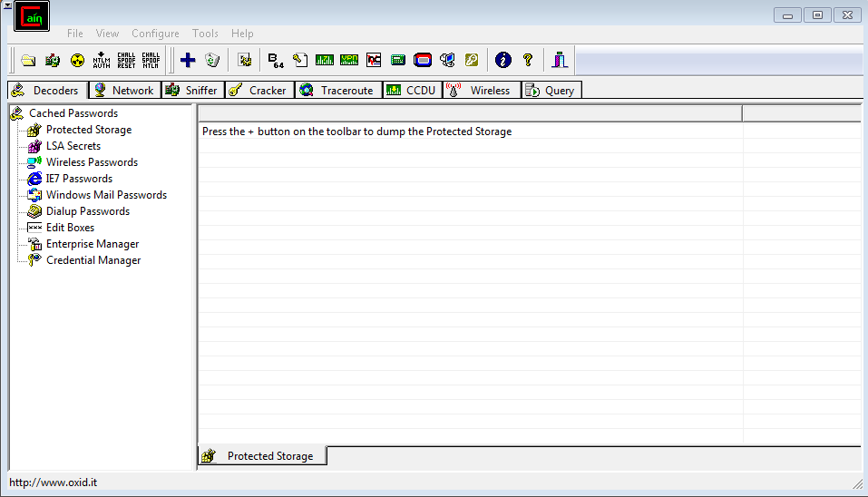Select IE7 Passwords in the tree
This screenshot has height=497, width=868.
click(79, 178)
